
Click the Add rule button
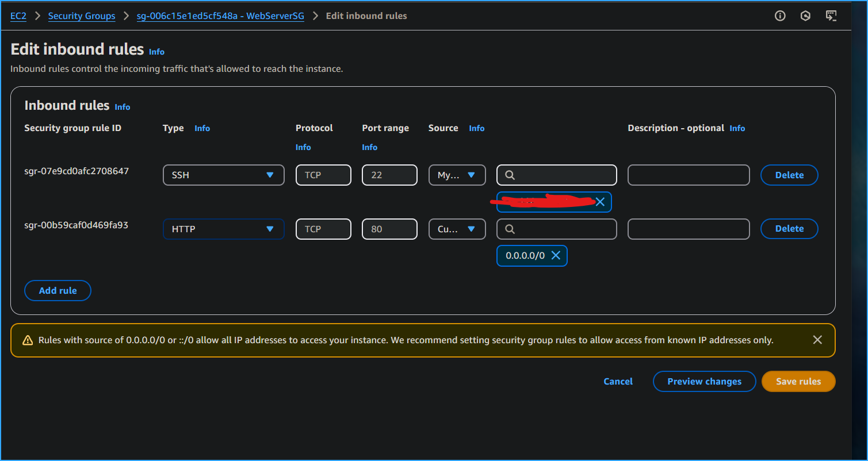58,290
